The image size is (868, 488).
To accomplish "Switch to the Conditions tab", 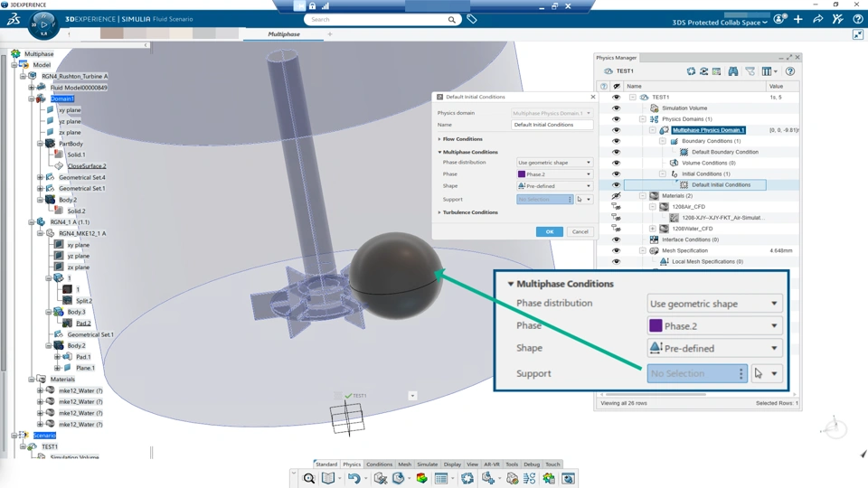I will coord(379,465).
